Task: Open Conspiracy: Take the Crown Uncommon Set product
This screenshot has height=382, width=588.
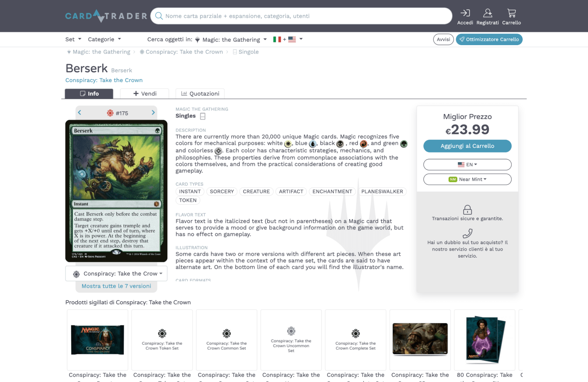Action: click(x=291, y=340)
